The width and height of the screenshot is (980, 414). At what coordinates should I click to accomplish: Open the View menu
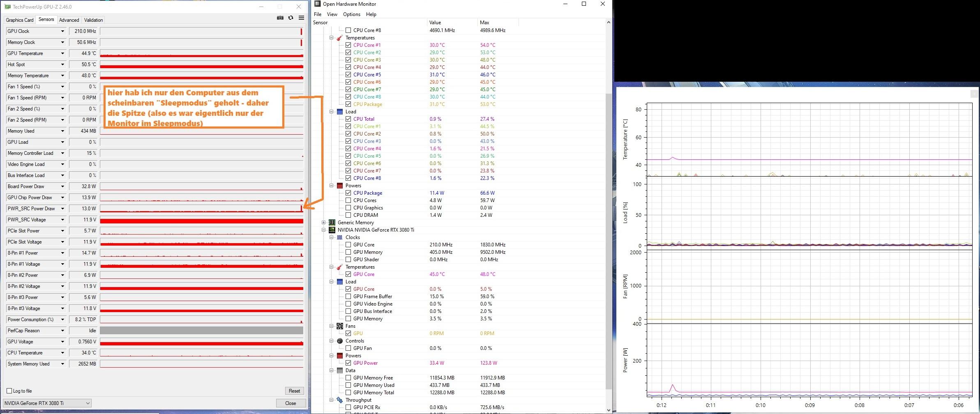tap(332, 14)
